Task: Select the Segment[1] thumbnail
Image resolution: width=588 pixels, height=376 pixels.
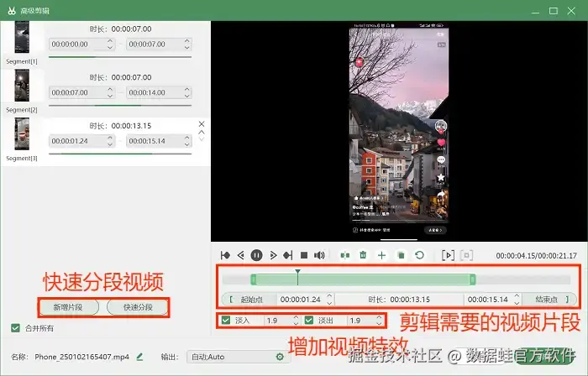Action: point(22,38)
